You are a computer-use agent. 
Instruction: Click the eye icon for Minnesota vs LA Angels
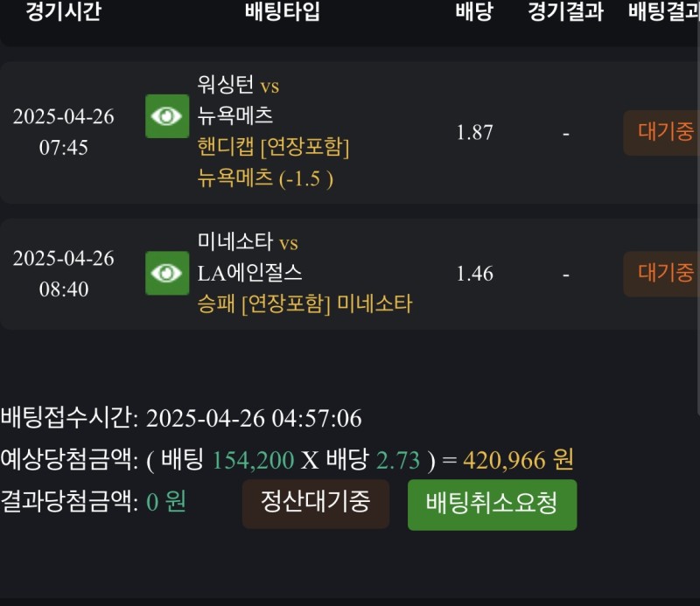167,273
